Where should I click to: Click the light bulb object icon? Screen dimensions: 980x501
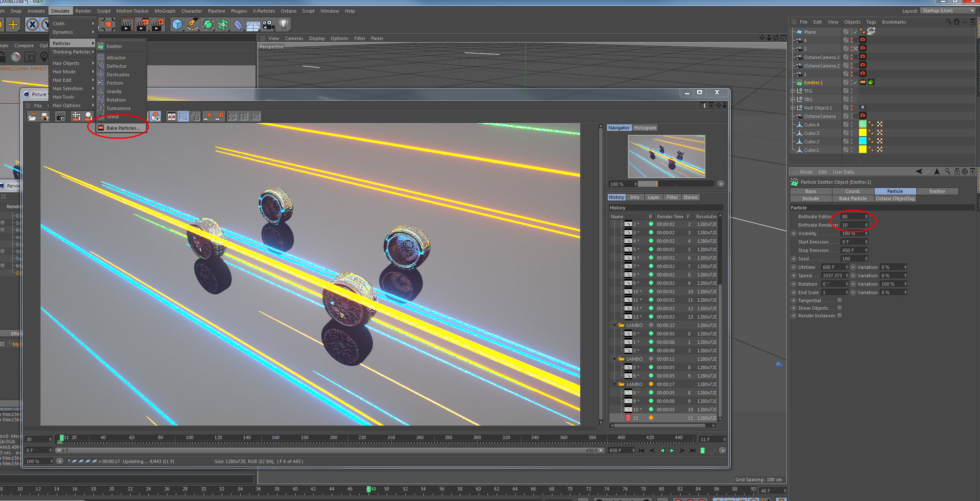point(284,24)
